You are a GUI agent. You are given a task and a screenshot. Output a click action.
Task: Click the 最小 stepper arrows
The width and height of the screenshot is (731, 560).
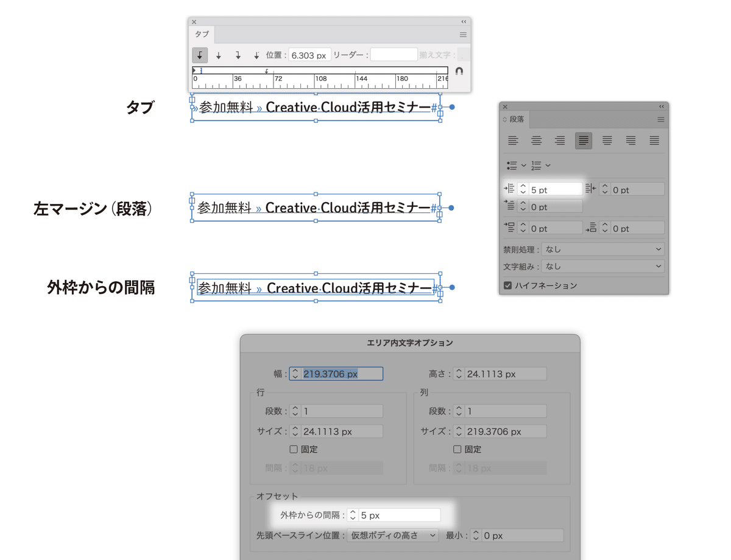click(477, 536)
